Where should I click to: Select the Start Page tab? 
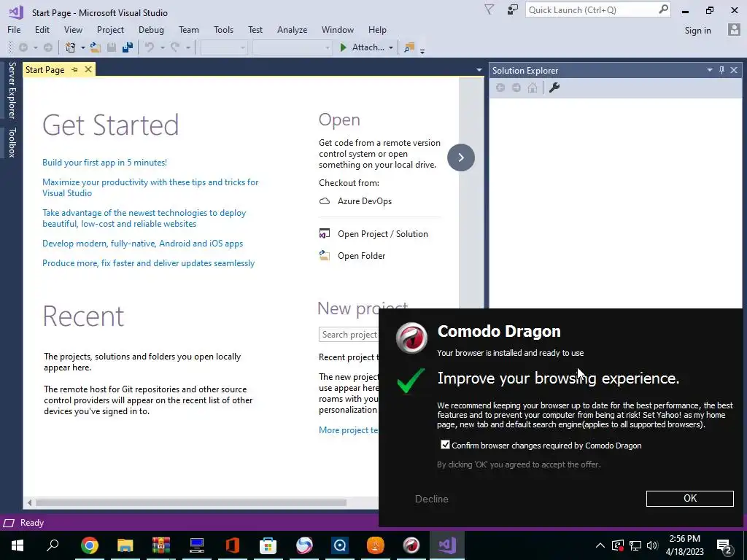[44, 70]
